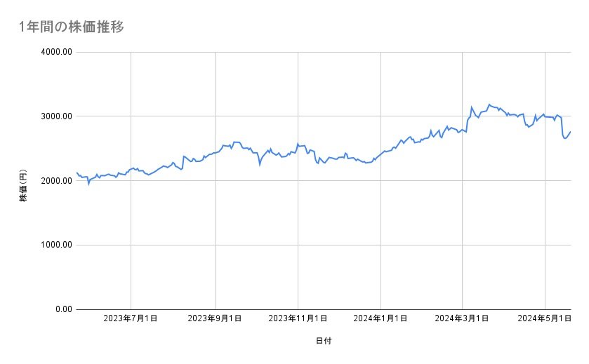
Task: Click the highest peak of the blue line
Action: tap(489, 104)
